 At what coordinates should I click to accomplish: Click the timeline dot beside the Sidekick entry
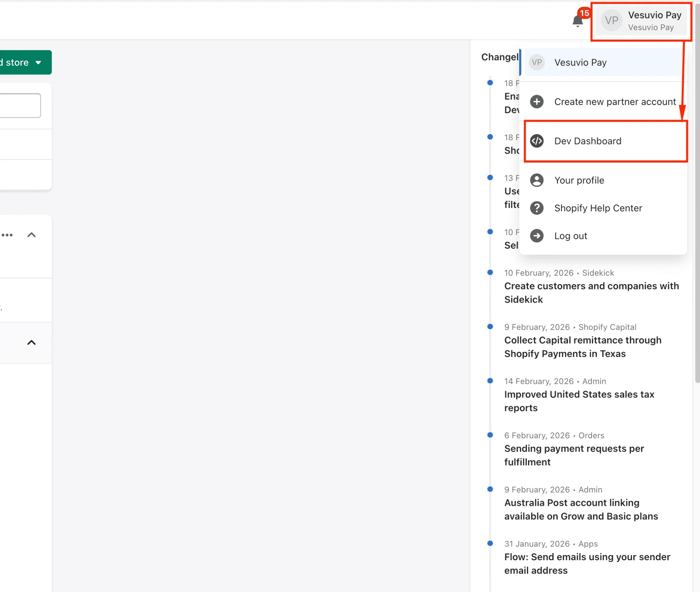[x=490, y=272]
